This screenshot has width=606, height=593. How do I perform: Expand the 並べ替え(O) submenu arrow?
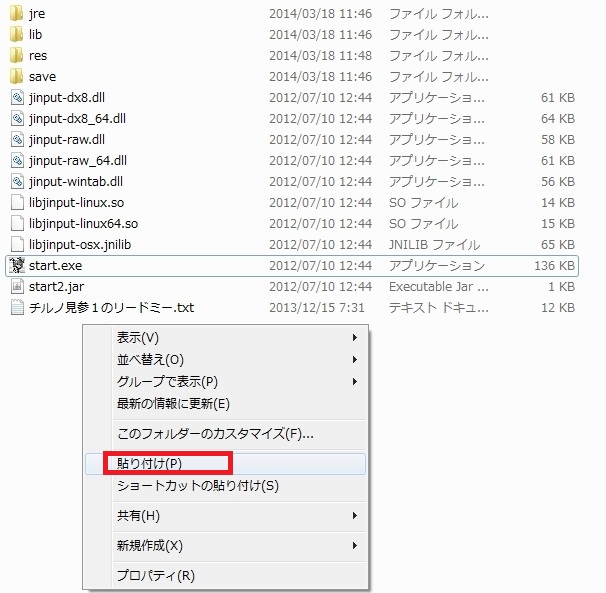355,360
